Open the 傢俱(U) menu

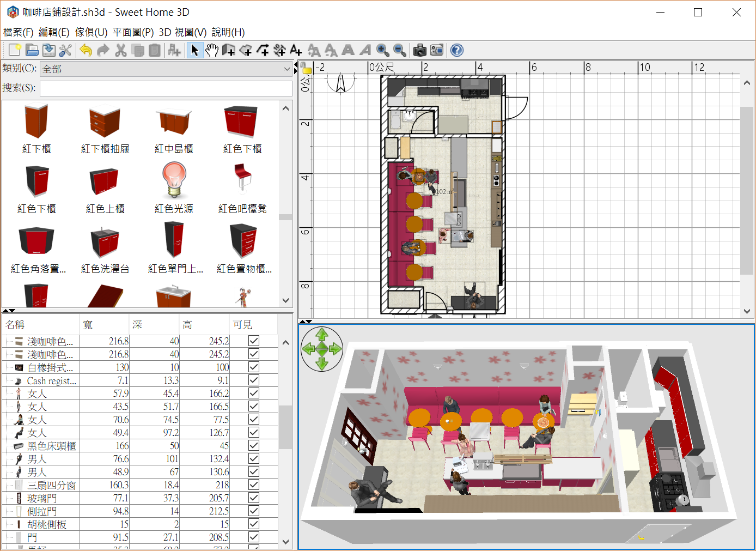point(91,32)
